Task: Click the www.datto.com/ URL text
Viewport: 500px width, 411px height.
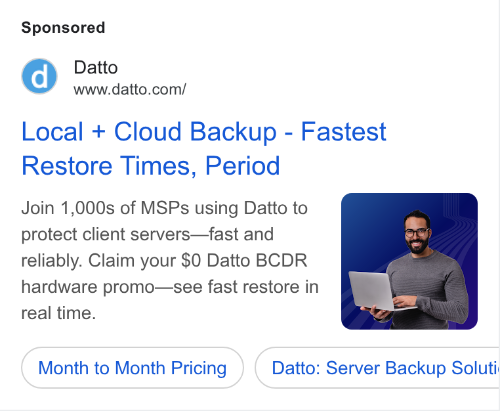Action: click(130, 90)
